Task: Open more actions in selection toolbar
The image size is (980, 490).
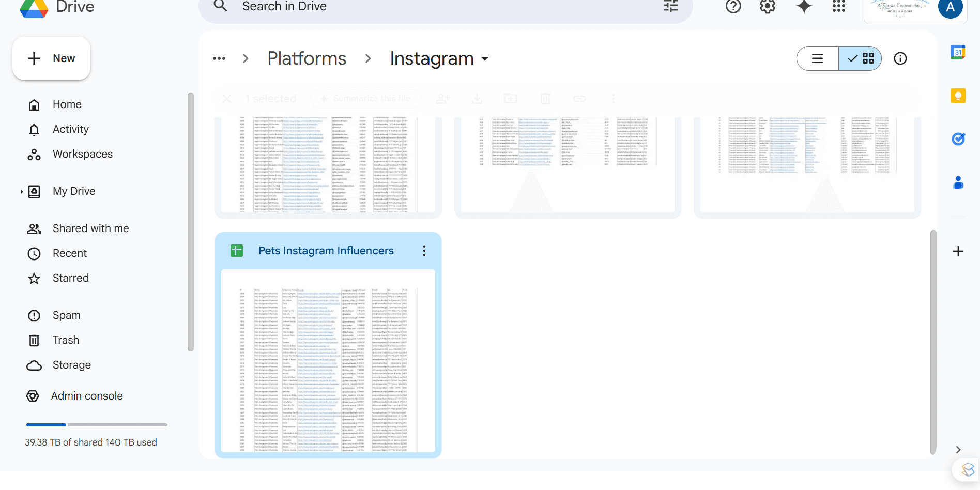Action: (614, 98)
